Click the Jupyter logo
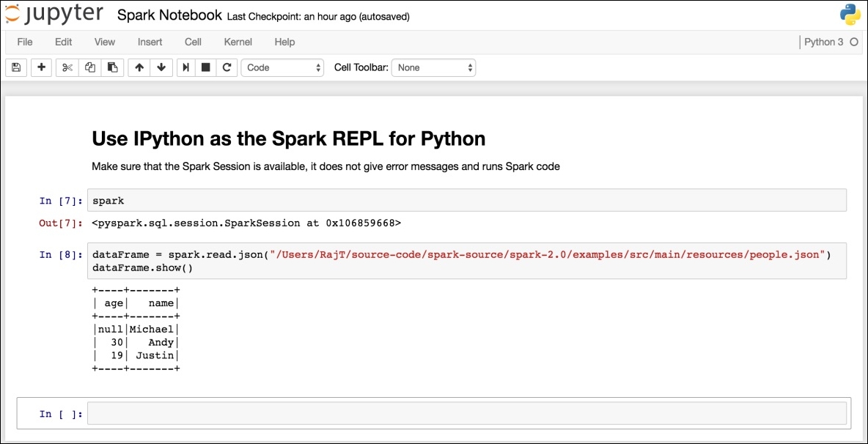This screenshot has height=444, width=868. [56, 15]
